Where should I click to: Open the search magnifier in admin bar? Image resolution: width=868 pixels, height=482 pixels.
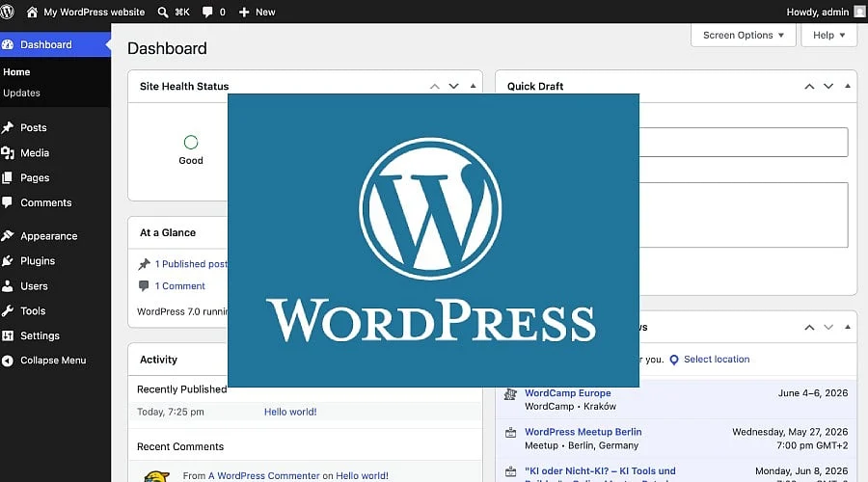[x=163, y=12]
